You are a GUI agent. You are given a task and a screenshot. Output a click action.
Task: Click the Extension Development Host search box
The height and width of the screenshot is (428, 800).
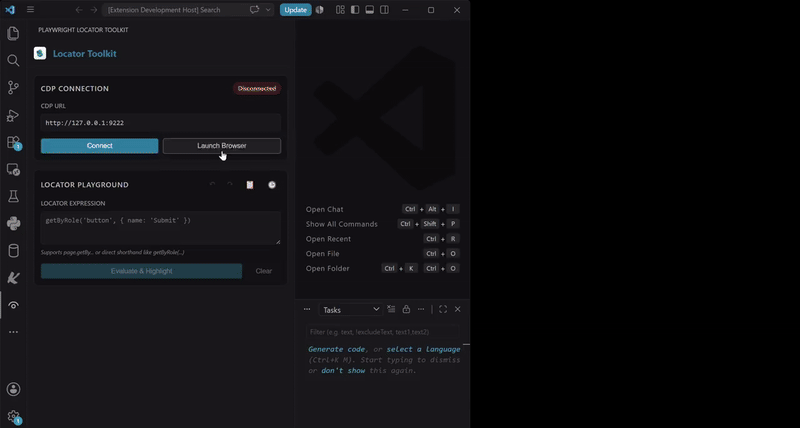pos(174,10)
